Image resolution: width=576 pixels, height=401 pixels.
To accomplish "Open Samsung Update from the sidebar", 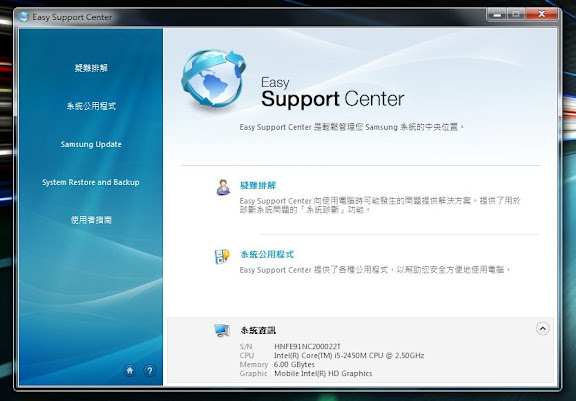I will tap(91, 144).
